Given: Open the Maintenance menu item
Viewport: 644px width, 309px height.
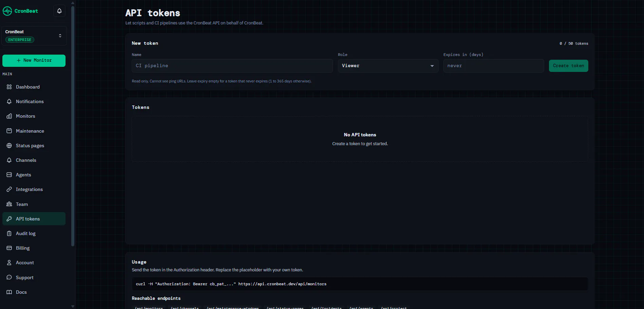Looking at the screenshot, I should (34, 131).
